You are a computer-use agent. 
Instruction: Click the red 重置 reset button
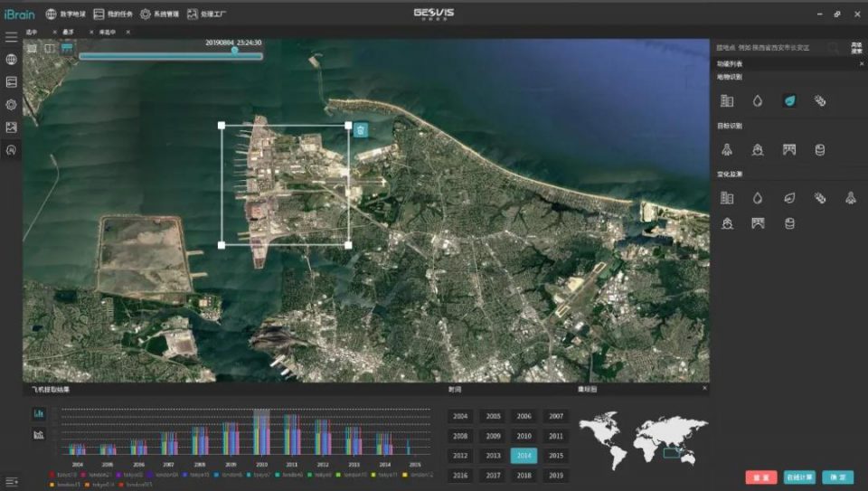tap(761, 477)
